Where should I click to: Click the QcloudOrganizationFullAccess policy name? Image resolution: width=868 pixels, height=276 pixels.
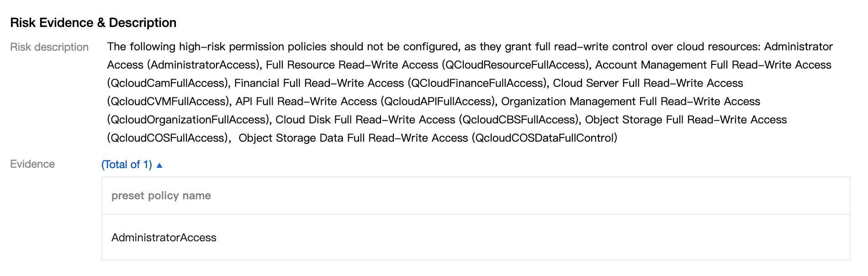[x=188, y=120]
